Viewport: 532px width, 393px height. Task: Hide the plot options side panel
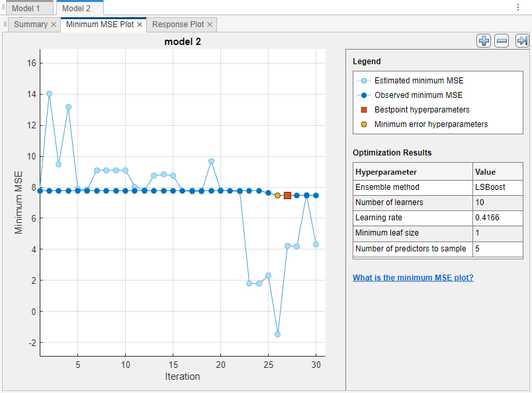click(x=522, y=41)
